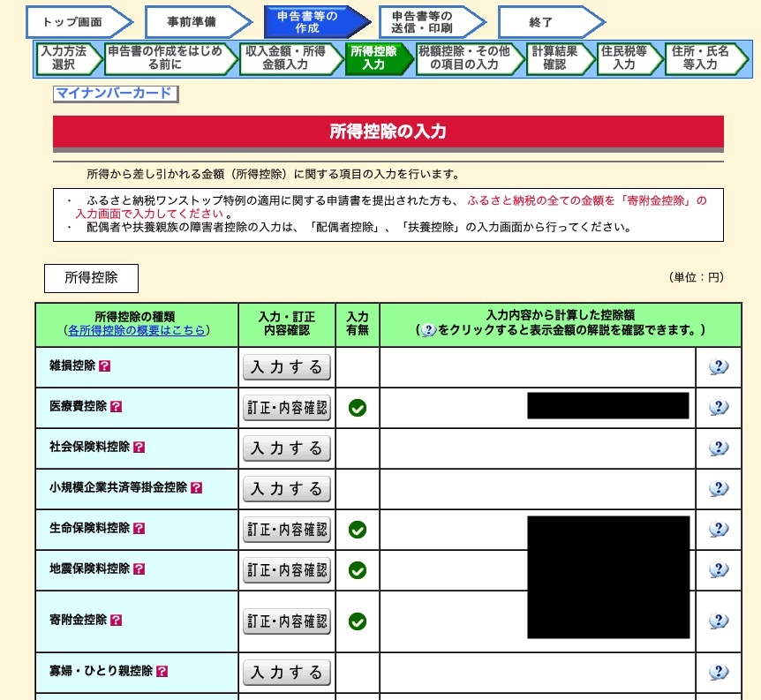
Task: Go to 終了 step
Action: click(552, 22)
